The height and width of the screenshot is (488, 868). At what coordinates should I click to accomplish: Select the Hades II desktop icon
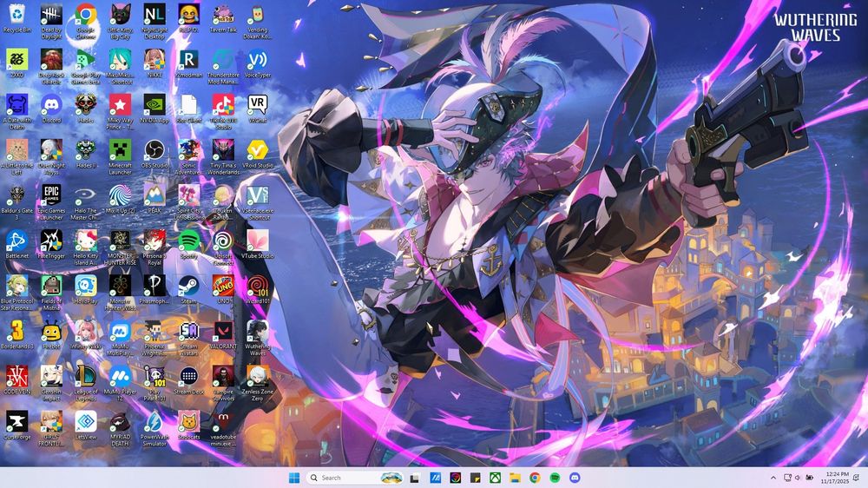click(86, 154)
